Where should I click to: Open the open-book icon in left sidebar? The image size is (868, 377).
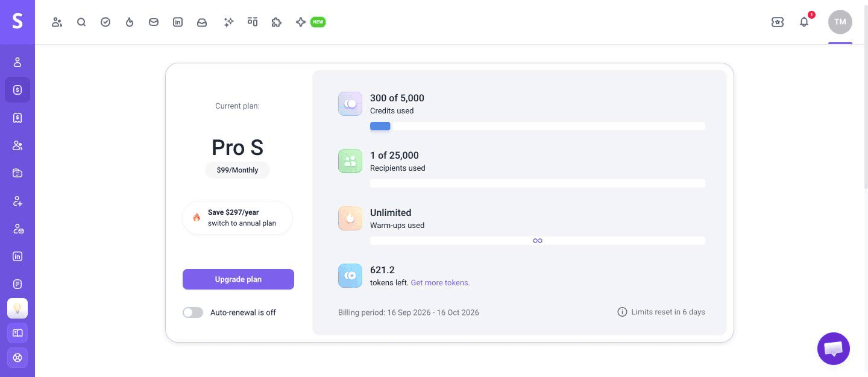17,333
